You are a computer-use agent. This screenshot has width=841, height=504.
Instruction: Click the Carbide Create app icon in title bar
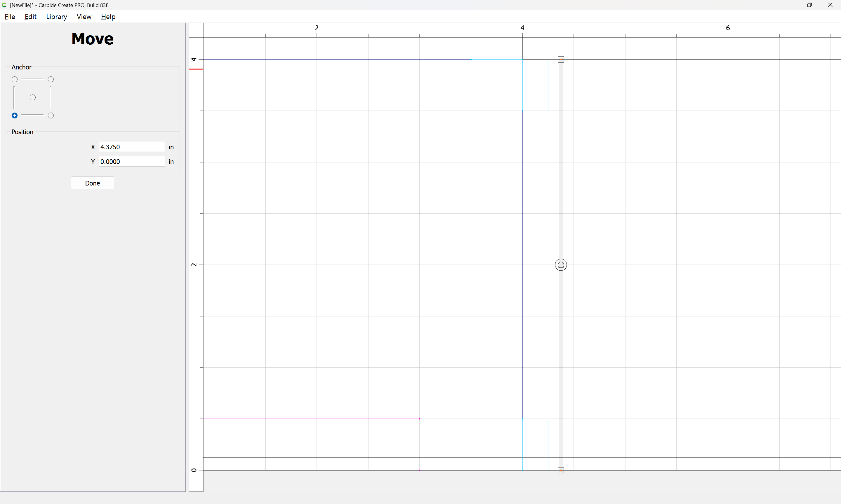point(4,5)
